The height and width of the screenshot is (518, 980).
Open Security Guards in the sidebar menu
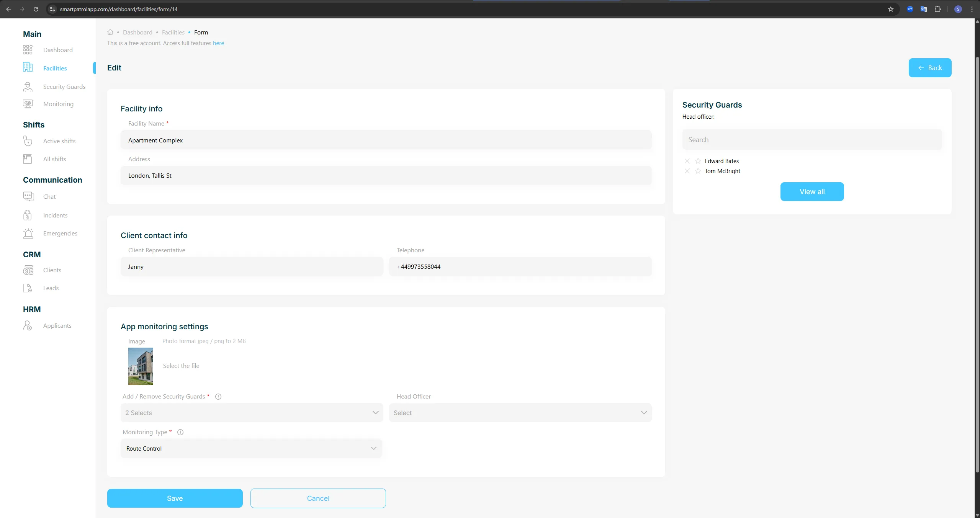click(x=64, y=87)
